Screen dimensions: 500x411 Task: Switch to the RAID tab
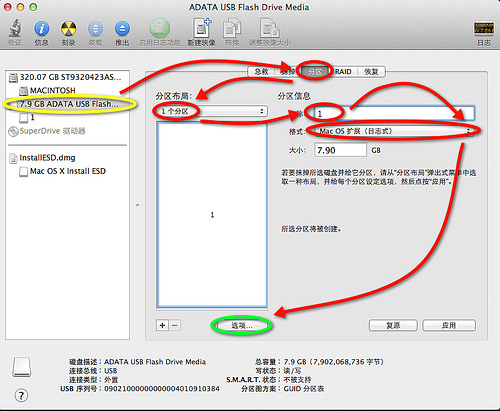pyautogui.click(x=343, y=72)
